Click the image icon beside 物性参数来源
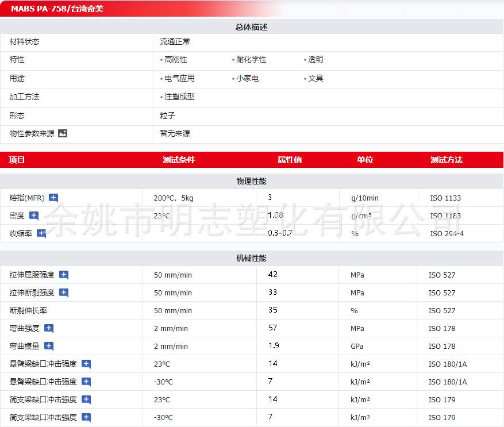The image size is (504, 427). tap(63, 133)
